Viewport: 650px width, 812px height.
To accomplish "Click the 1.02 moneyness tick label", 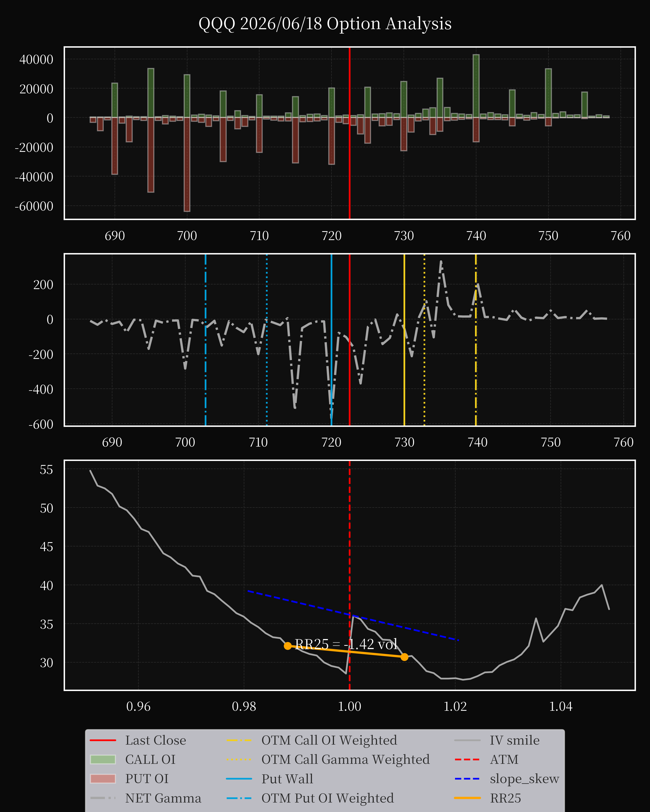I will click(x=455, y=706).
